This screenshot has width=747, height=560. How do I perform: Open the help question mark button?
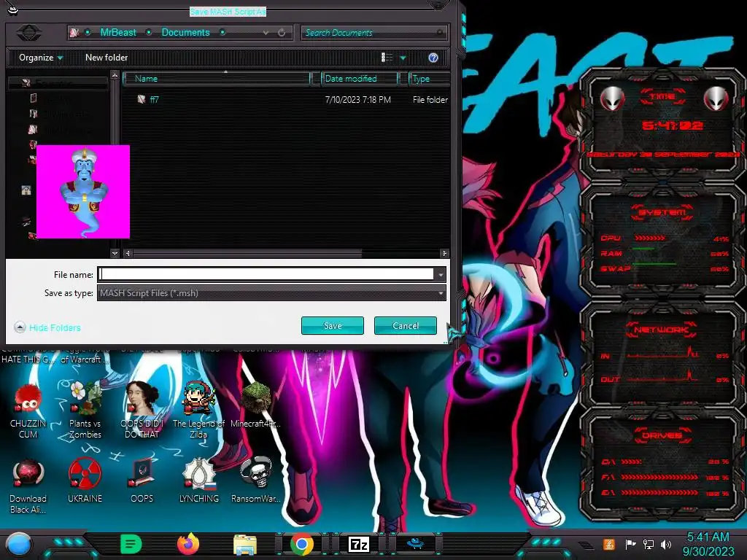(x=433, y=58)
